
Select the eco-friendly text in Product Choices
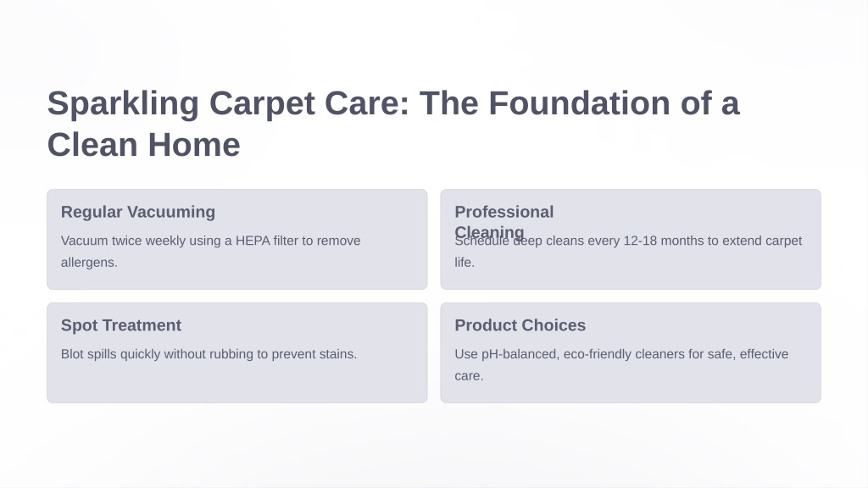click(x=598, y=354)
